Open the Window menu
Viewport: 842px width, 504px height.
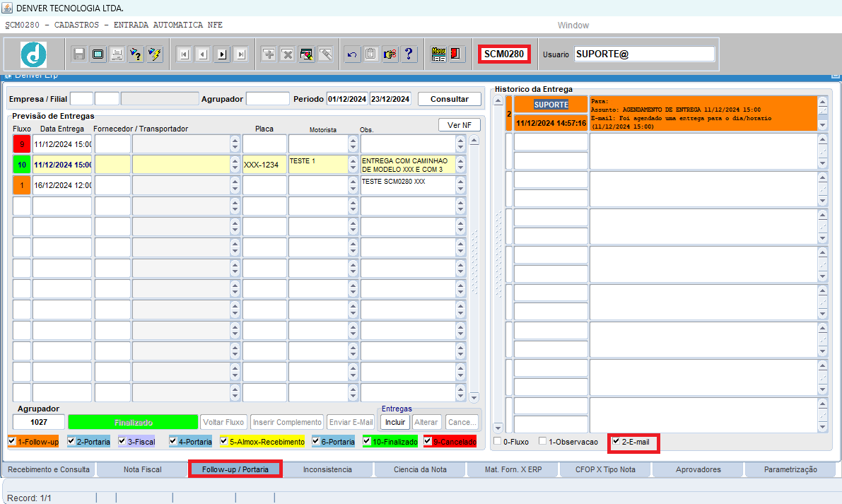click(573, 25)
